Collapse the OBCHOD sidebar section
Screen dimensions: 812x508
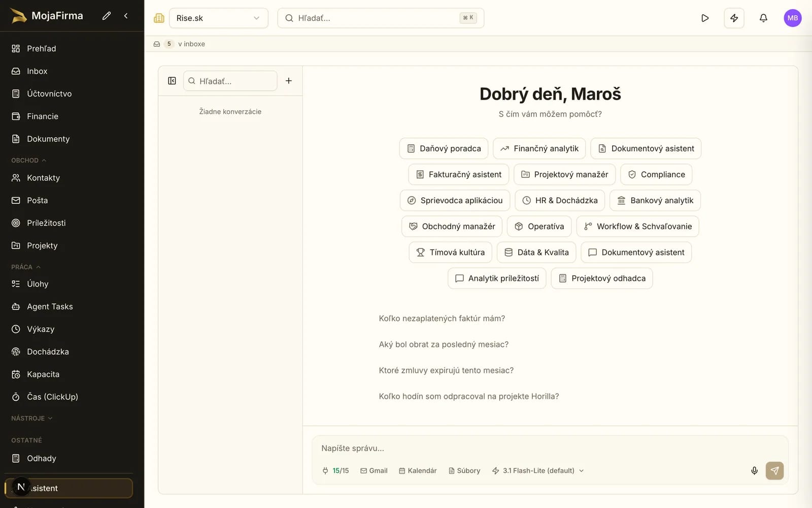29,160
